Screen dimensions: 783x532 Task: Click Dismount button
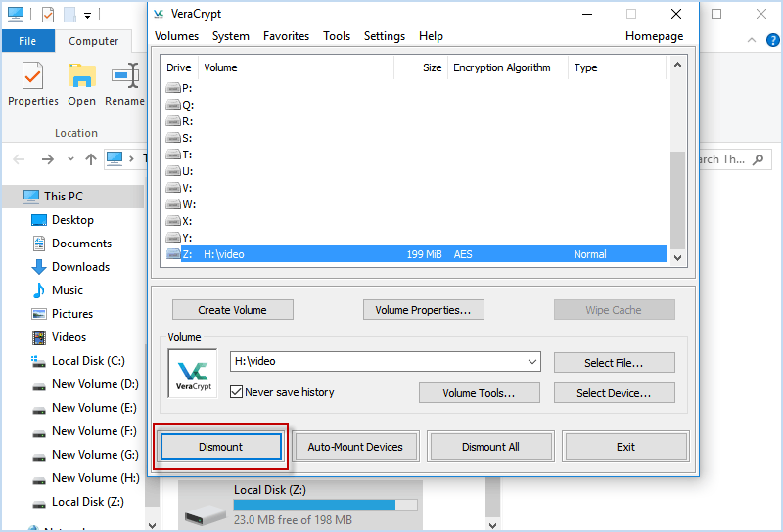[221, 447]
